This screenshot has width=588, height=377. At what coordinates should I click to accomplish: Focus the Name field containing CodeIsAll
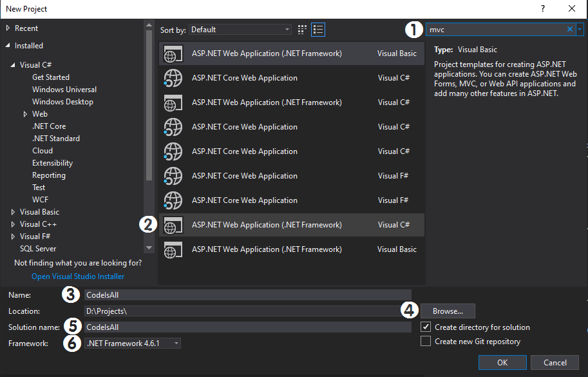click(248, 295)
